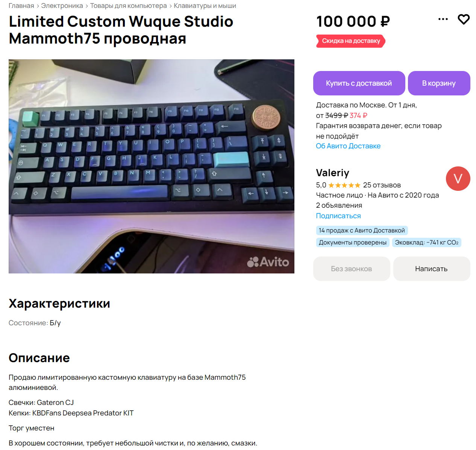
Task: Click the five-star seller rating
Action: coord(344,185)
